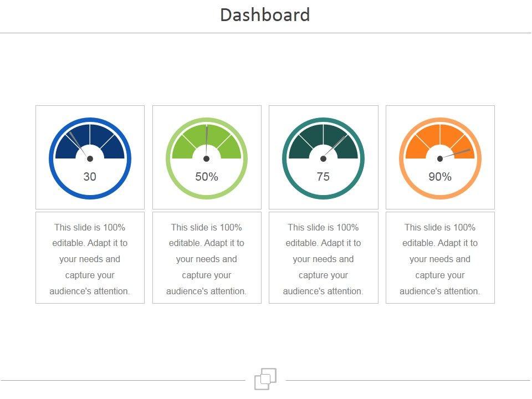Click the "90%" value label
This screenshot has width=532, height=399.
coord(440,177)
